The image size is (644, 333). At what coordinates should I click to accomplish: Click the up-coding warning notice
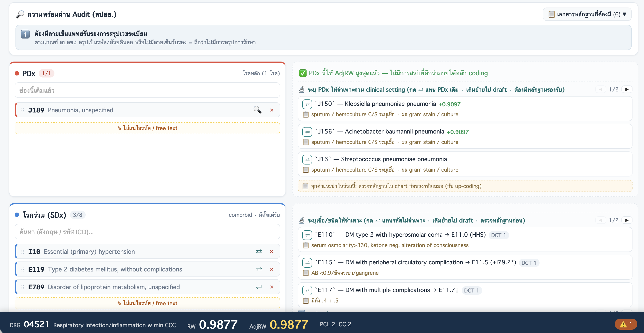[x=465, y=186]
